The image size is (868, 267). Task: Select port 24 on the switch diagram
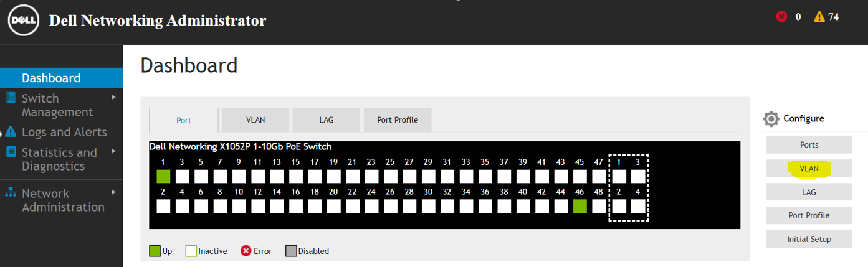click(x=371, y=206)
